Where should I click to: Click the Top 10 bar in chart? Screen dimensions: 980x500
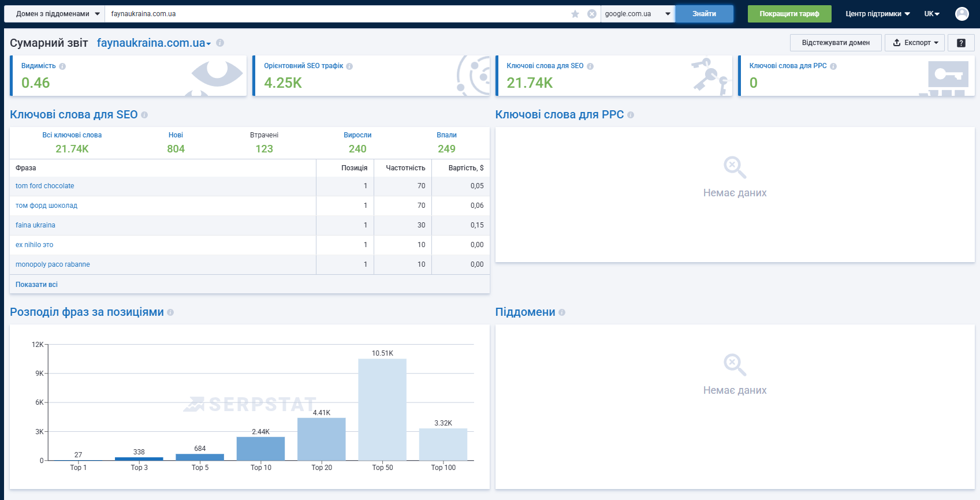[x=260, y=449]
